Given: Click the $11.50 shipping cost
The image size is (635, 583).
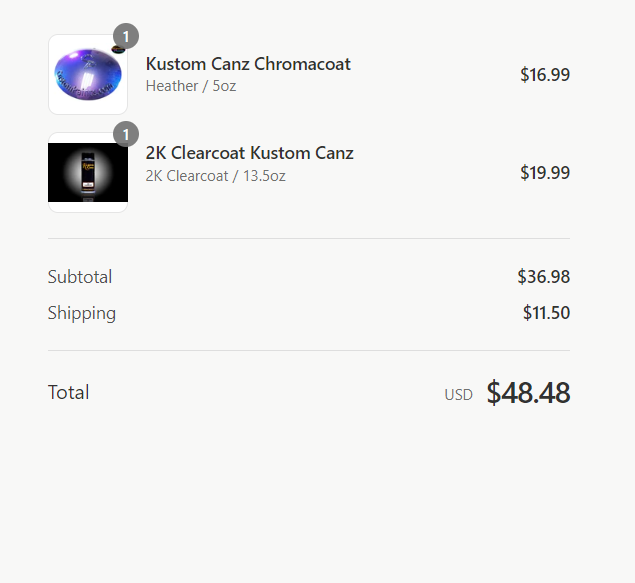Looking at the screenshot, I should (x=546, y=313).
